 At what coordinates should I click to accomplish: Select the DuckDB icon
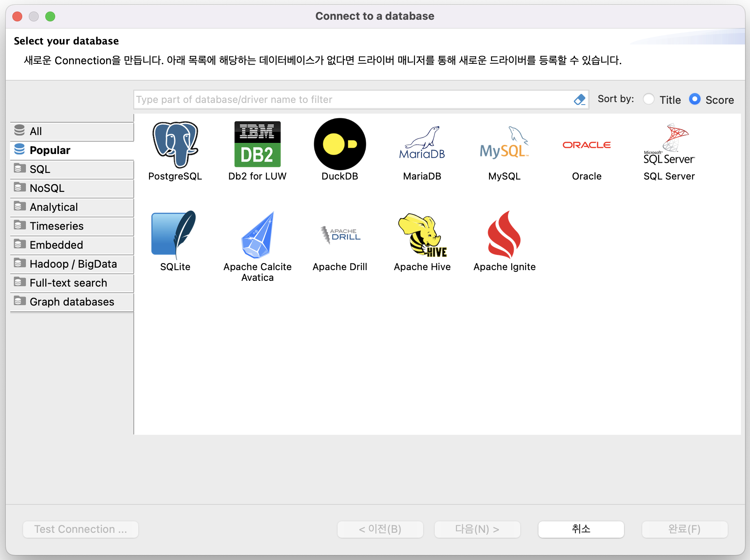tap(340, 144)
